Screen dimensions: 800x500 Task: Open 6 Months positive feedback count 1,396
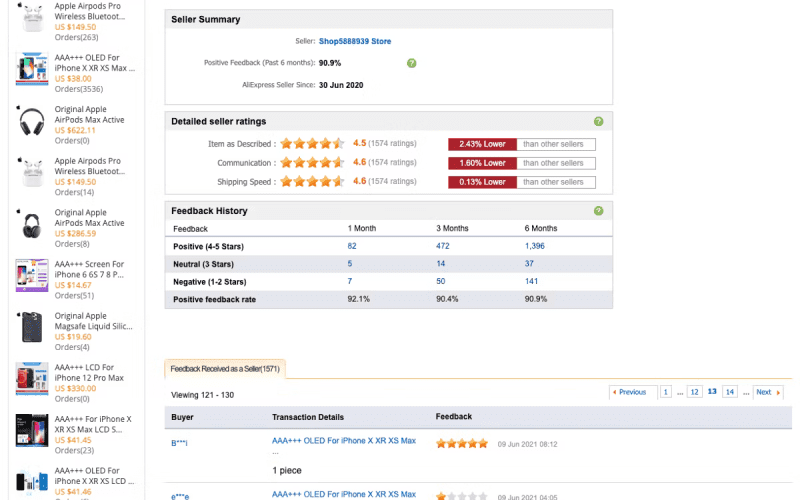[x=535, y=246]
